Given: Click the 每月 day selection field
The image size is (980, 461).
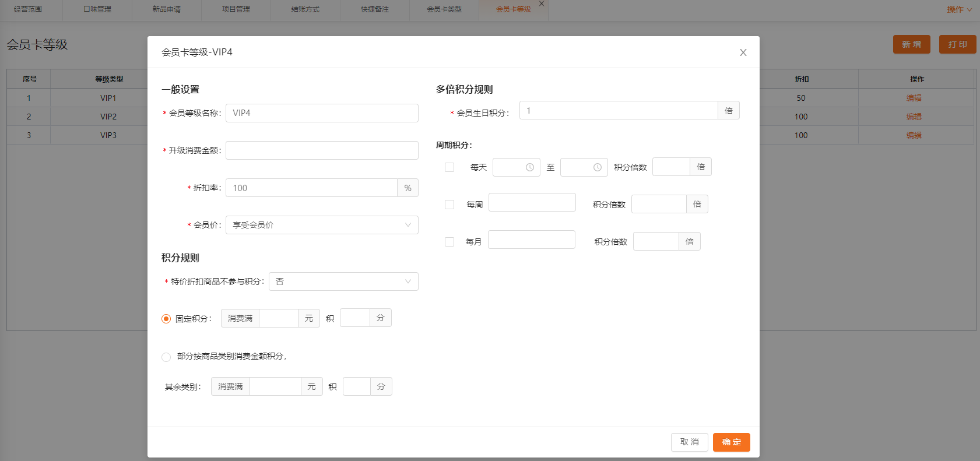Looking at the screenshot, I should [x=532, y=240].
